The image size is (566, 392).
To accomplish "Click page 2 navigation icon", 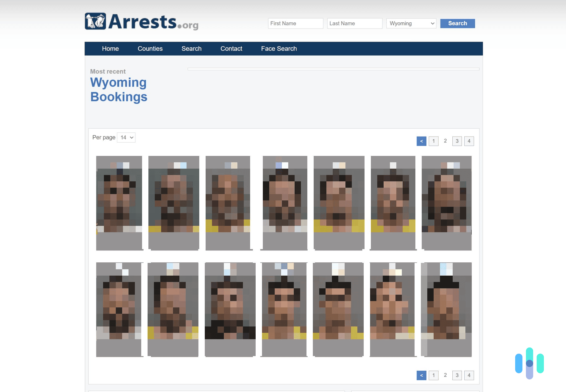I will click(445, 141).
